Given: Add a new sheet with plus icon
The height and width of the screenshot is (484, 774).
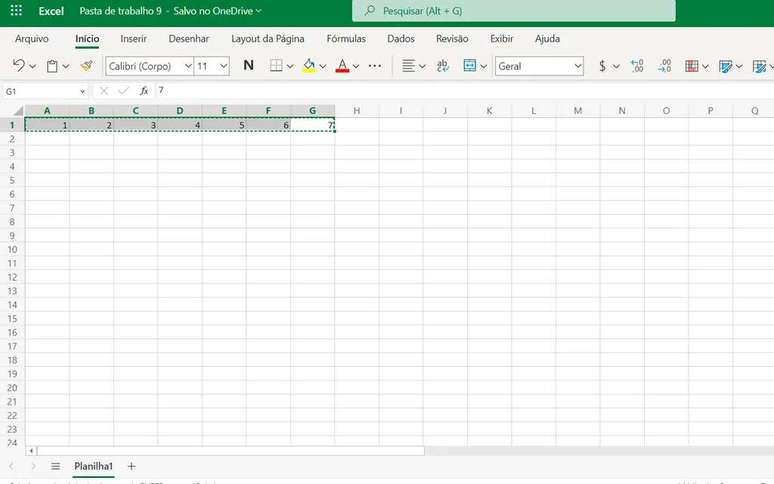Looking at the screenshot, I should coord(131,466).
